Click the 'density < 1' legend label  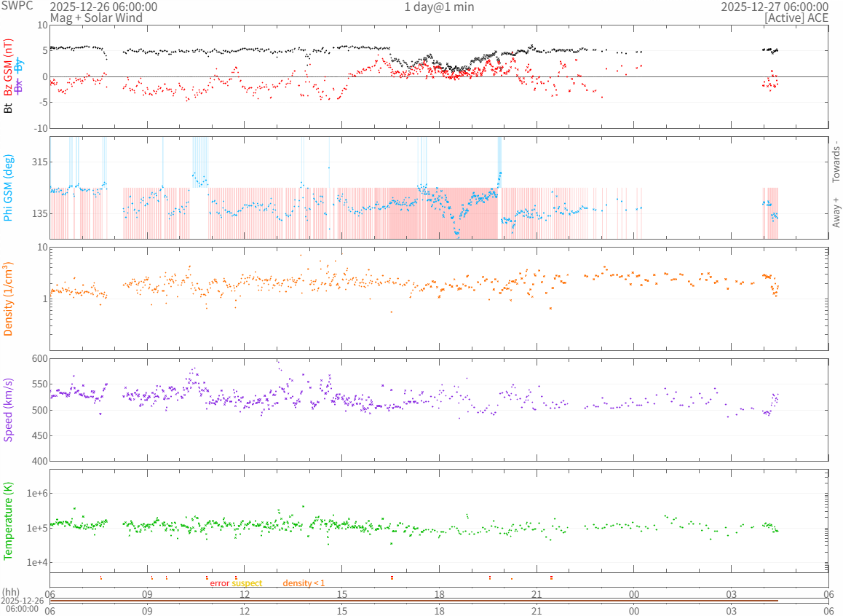[304, 583]
